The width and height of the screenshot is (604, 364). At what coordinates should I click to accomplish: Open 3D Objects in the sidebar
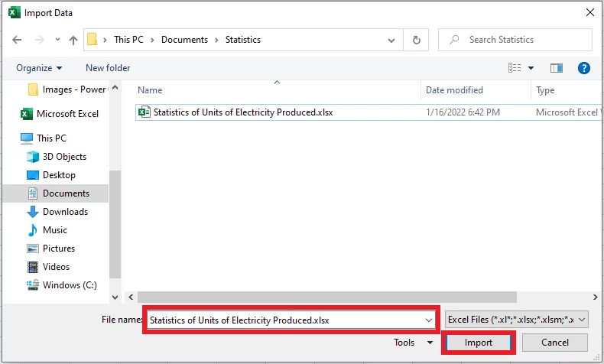pyautogui.click(x=57, y=157)
